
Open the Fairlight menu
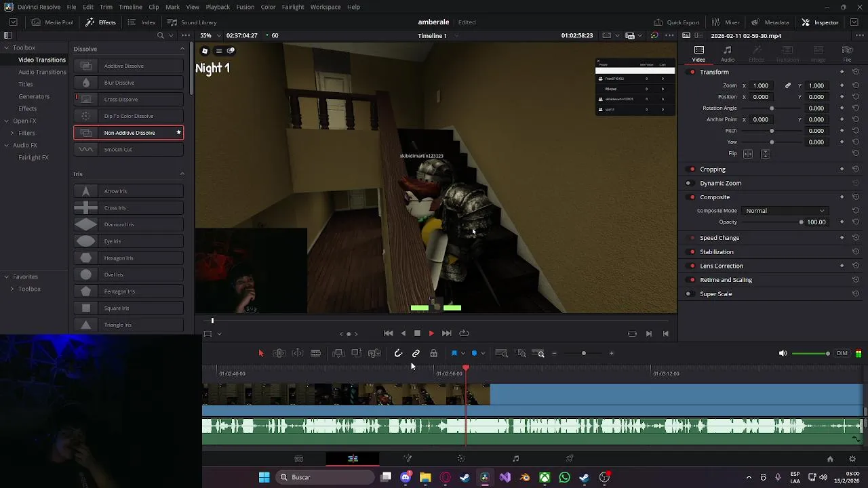point(293,7)
